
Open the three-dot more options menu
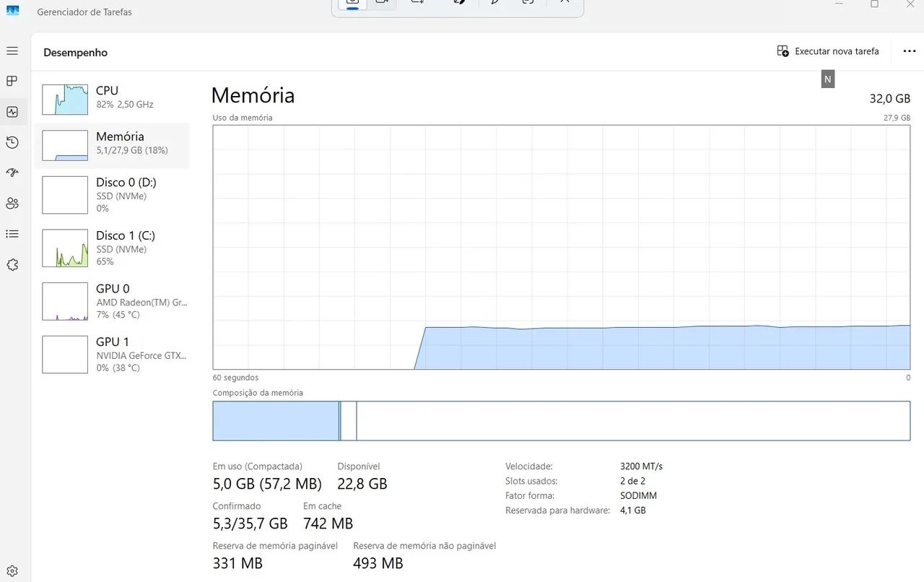pos(909,51)
